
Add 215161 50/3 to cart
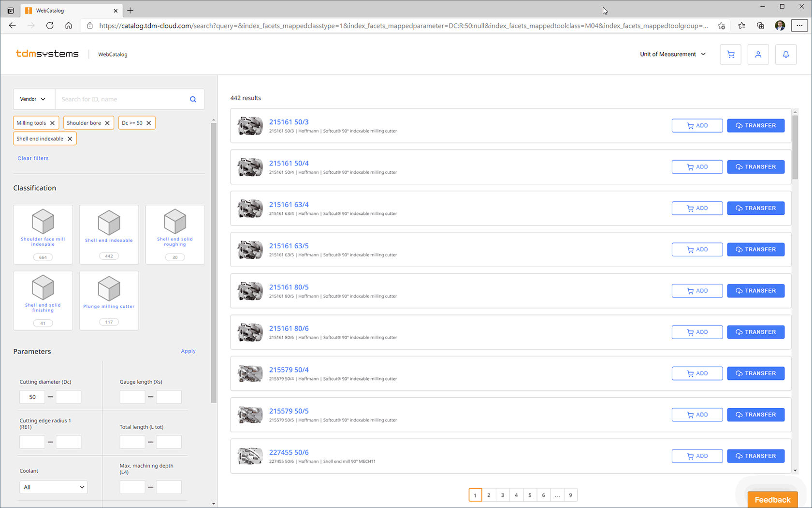pyautogui.click(x=697, y=126)
